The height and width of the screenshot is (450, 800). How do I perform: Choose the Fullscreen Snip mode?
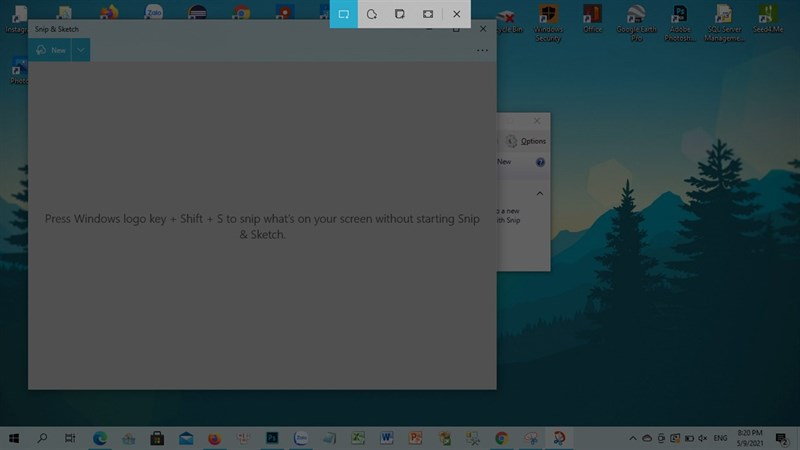pyautogui.click(x=428, y=14)
